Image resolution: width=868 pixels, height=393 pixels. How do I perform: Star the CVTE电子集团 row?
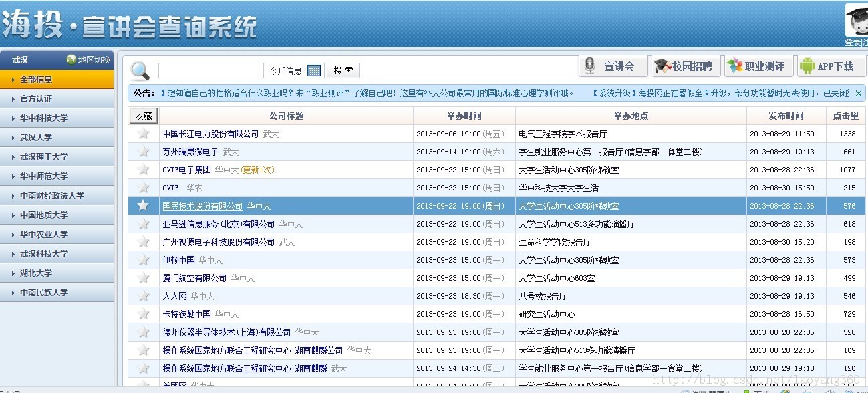(x=143, y=169)
